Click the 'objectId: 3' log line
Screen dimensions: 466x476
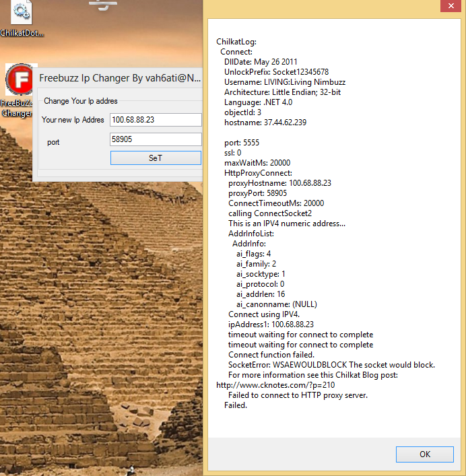(242, 112)
